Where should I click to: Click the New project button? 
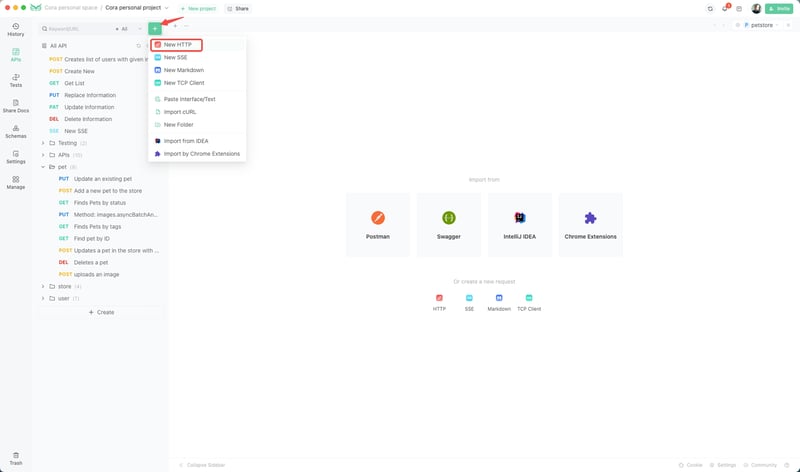(x=198, y=9)
